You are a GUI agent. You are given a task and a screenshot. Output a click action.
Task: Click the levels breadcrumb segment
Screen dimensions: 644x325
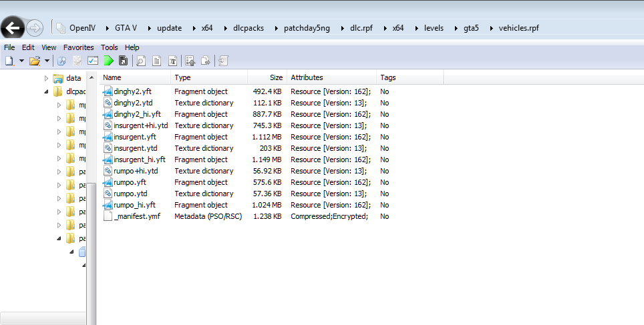click(x=434, y=28)
